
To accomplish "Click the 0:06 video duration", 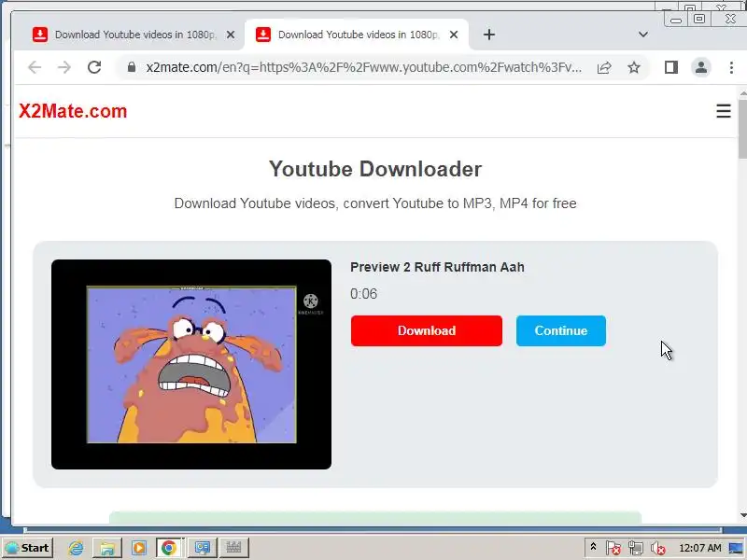I will point(363,294).
